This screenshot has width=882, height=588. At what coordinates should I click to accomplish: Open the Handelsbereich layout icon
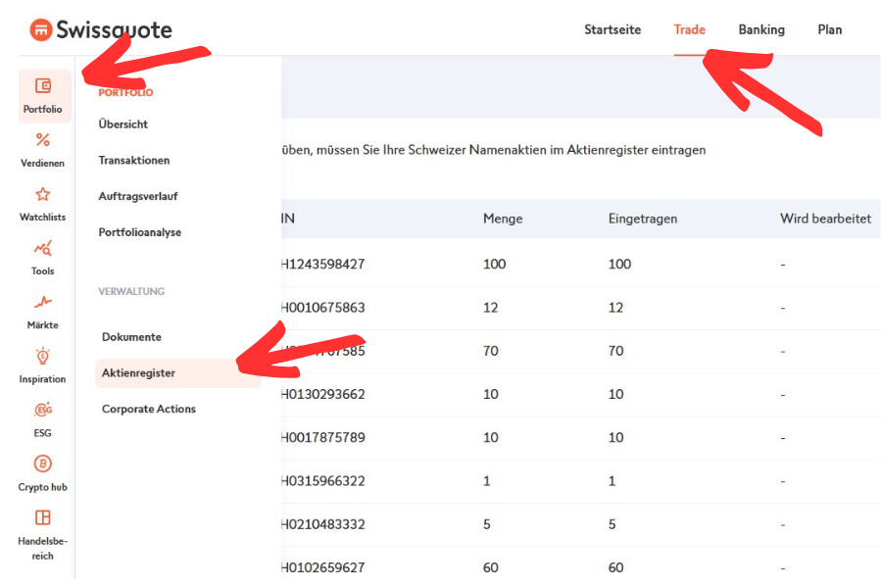pos(43,518)
